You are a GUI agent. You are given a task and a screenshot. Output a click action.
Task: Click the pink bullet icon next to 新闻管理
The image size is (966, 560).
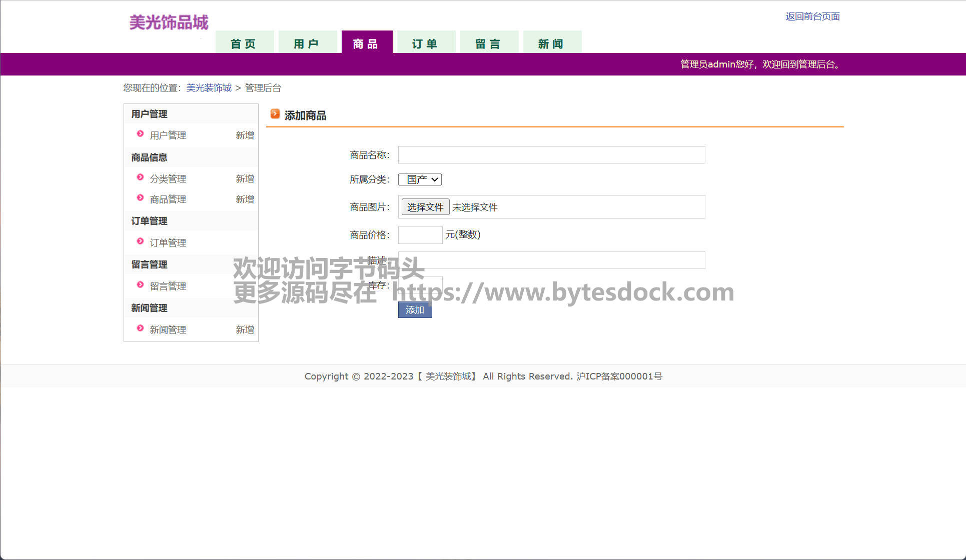140,328
